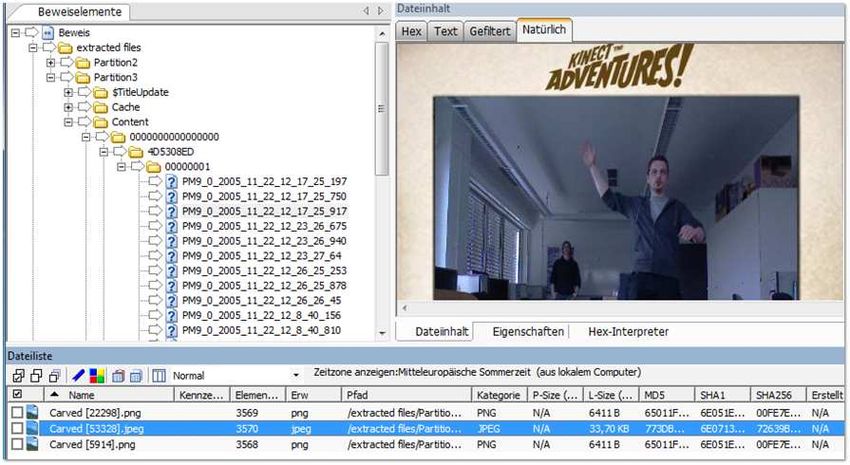Click the question mark icon of PM9_0_2005_11_22_12_8_40_156
Image resolution: width=850 pixels, height=465 pixels.
pyautogui.click(x=171, y=315)
